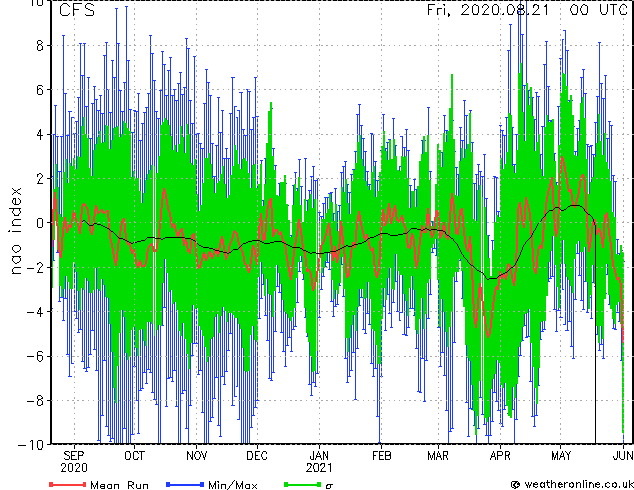Click the y-axis value -6
Viewport: 634px width, 490px height.
(x=35, y=356)
